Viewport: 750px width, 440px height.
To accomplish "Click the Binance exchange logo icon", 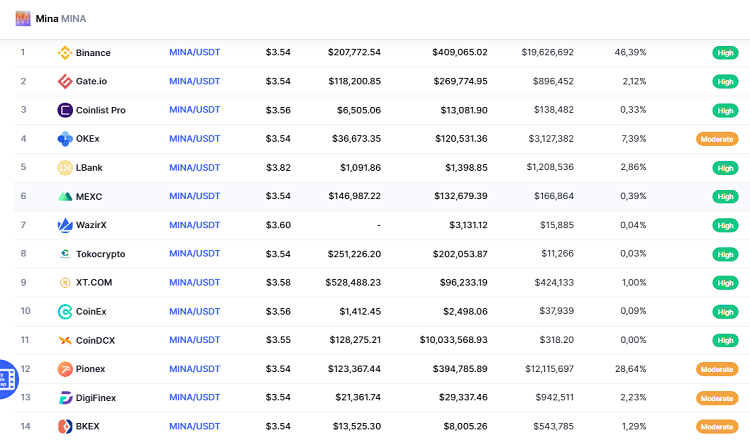I will [65, 52].
